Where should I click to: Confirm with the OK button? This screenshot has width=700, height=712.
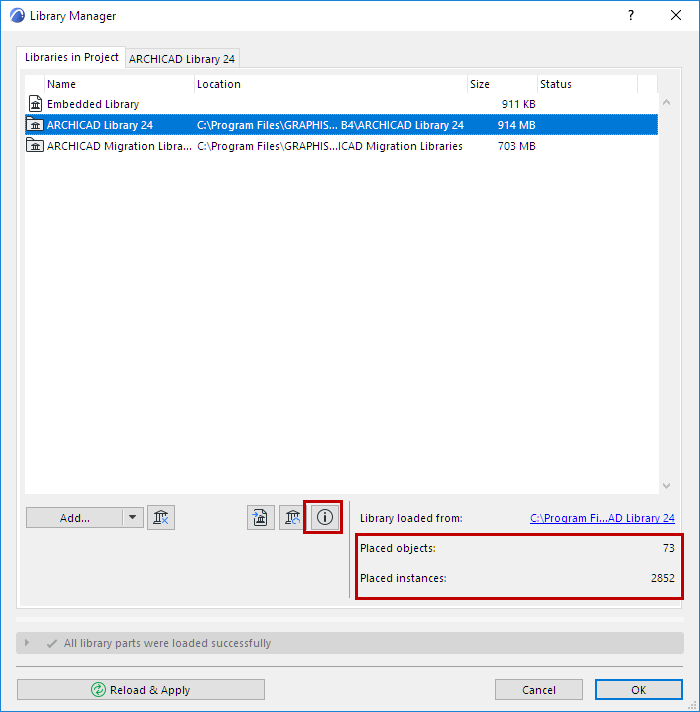point(638,689)
